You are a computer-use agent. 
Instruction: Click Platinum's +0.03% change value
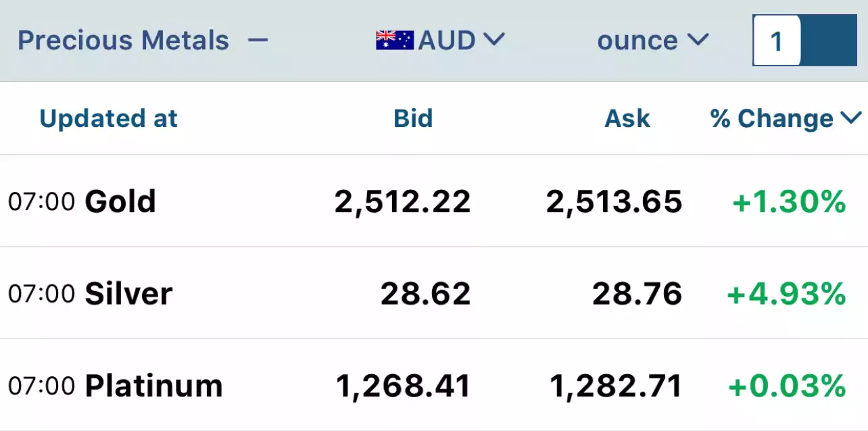[x=787, y=386]
